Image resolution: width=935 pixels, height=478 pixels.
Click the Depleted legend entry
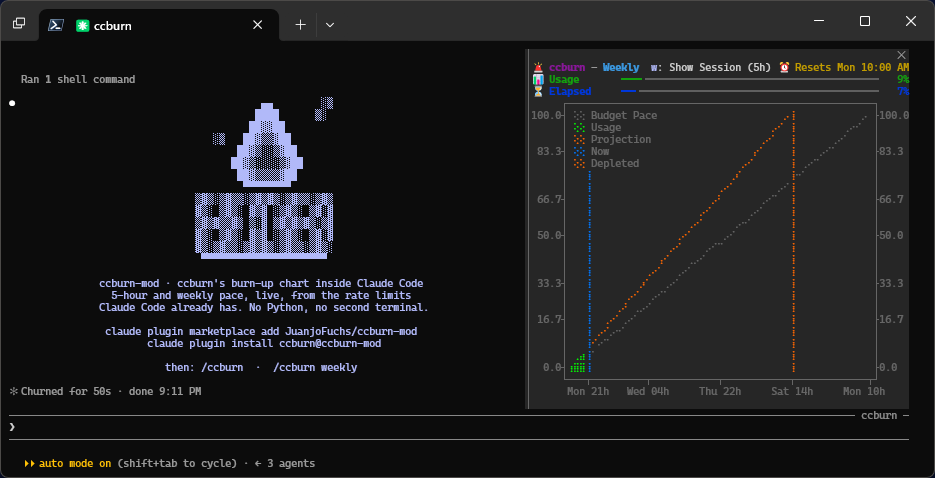click(606, 163)
